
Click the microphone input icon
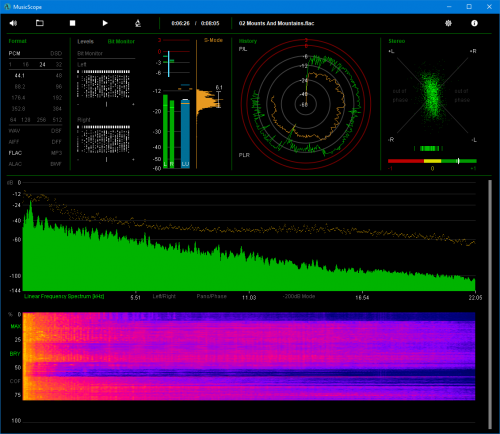138,23
